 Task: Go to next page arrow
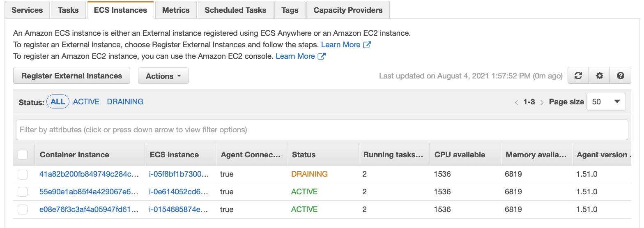click(542, 102)
